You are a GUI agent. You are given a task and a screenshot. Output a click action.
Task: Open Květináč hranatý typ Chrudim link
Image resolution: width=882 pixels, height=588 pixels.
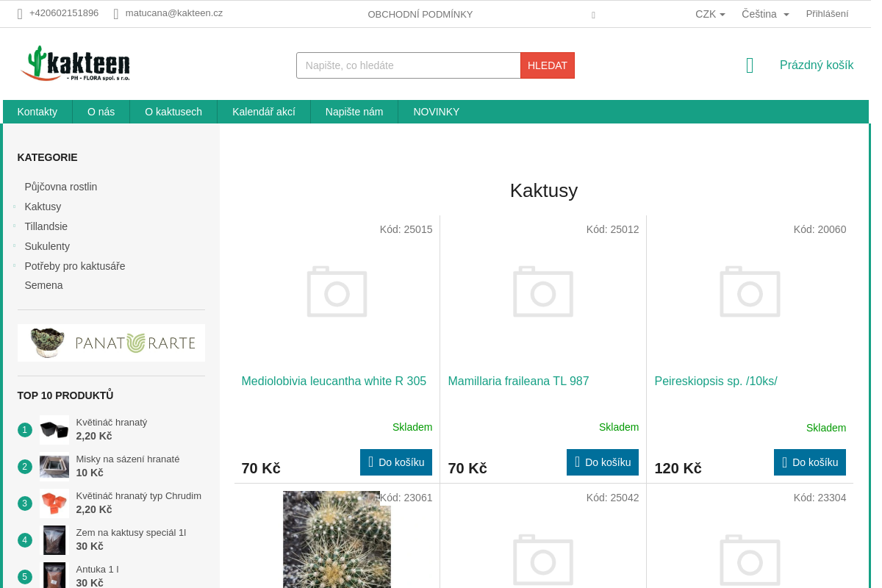[x=139, y=496]
